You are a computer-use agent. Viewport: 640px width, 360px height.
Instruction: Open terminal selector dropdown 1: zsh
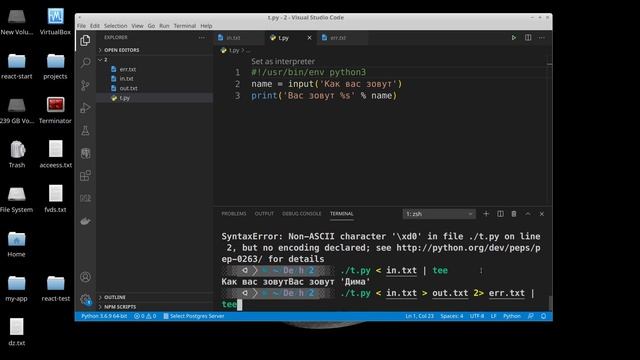pyautogui.click(x=439, y=214)
